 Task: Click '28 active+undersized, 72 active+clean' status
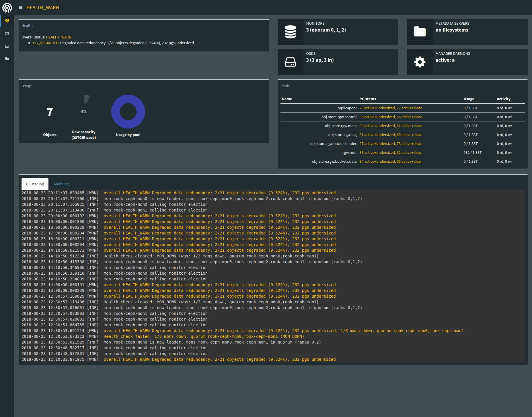391,108
